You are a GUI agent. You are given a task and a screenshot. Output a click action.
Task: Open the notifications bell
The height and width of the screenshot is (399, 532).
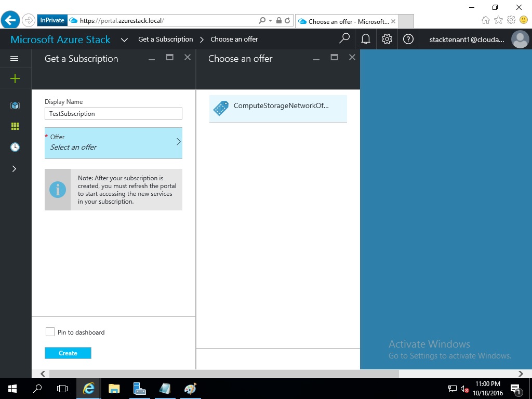(365, 39)
